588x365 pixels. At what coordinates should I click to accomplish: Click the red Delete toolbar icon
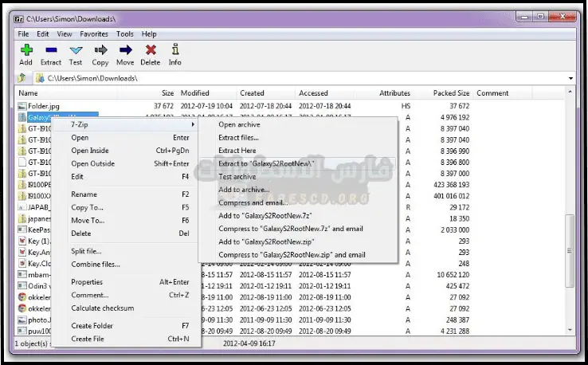point(150,54)
